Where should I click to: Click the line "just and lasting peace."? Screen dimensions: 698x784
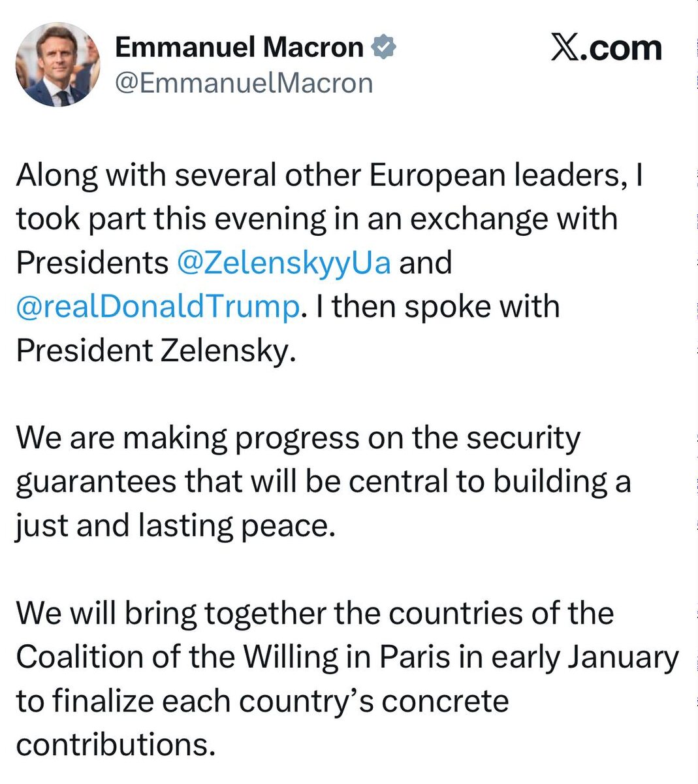pyautogui.click(x=176, y=526)
